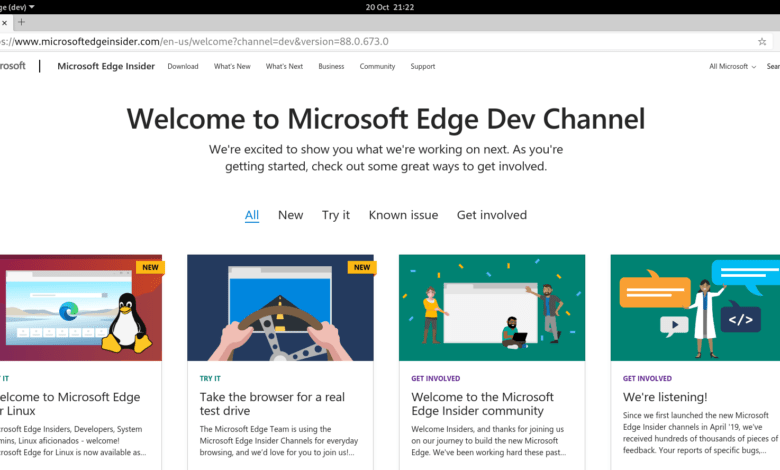Image resolution: width=780 pixels, height=470 pixels.
Task: Open the clock showing 20 Oct 21:22
Action: [x=390, y=7]
